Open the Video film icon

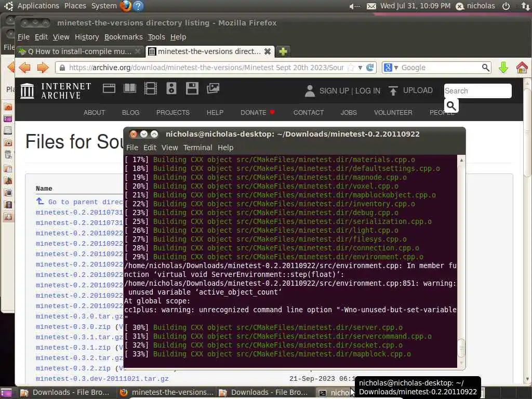coord(150,89)
